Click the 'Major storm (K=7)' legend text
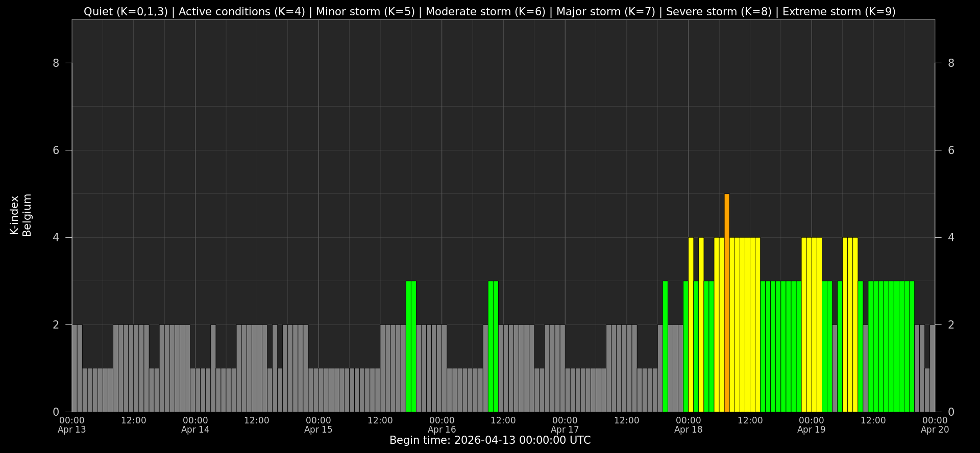This screenshot has width=980, height=453. pos(605,12)
